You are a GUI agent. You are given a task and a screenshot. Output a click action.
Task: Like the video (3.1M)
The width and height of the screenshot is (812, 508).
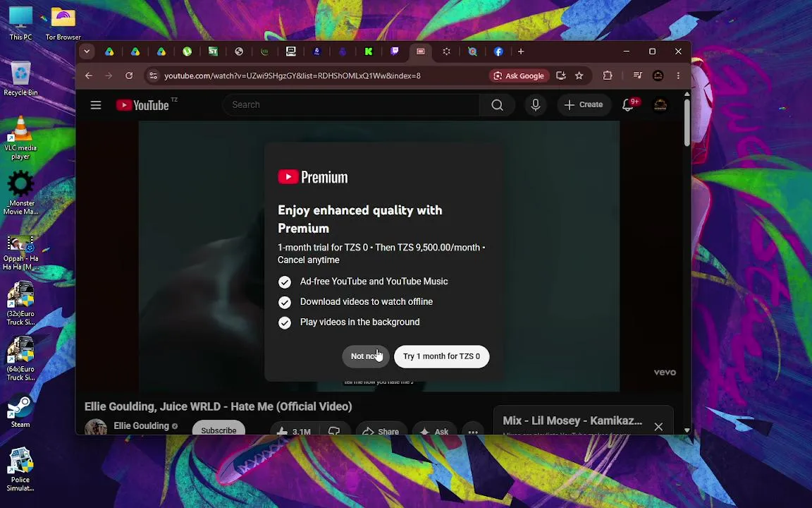(294, 429)
